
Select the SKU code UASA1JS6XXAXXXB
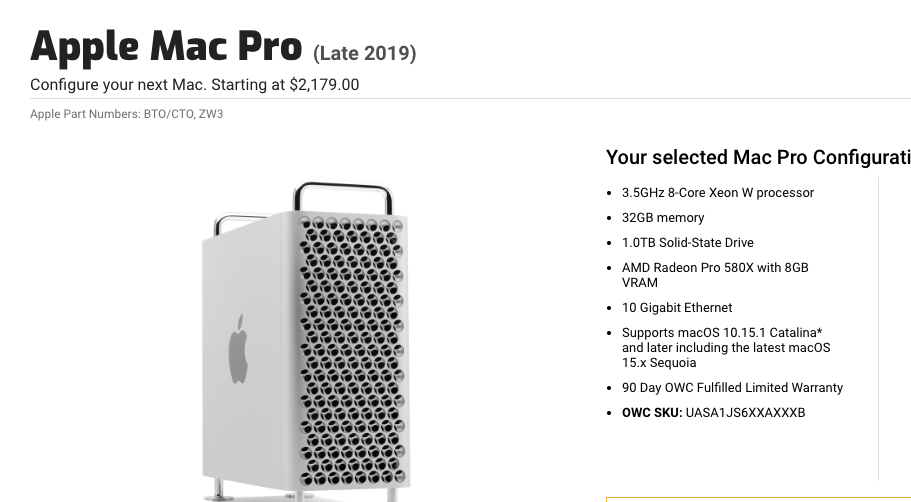(x=745, y=413)
